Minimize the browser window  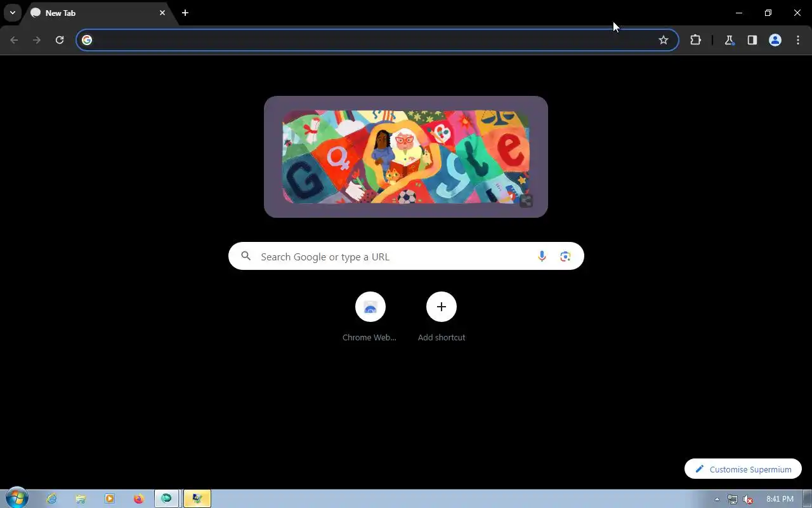(x=739, y=13)
